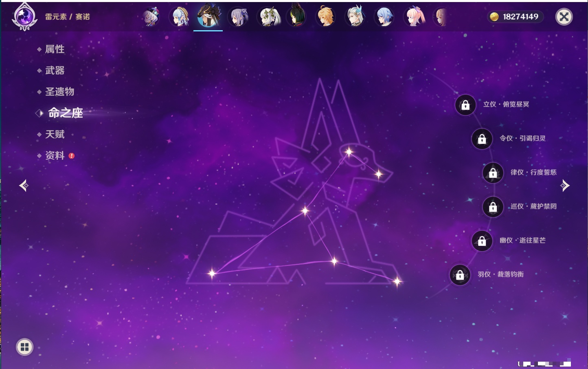Open the 武器 weapon tab
588x369 pixels.
point(55,71)
